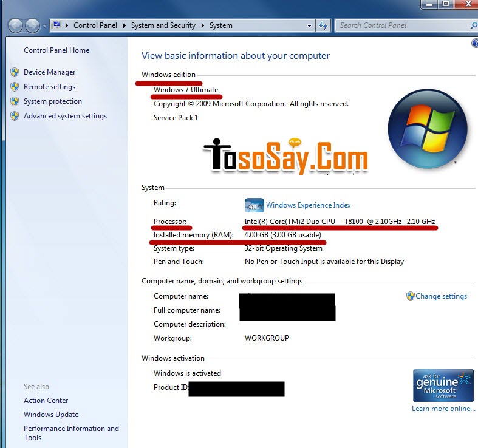Click the address bar refresh button
Image resolution: width=478 pixels, height=448 pixels.
323,25
